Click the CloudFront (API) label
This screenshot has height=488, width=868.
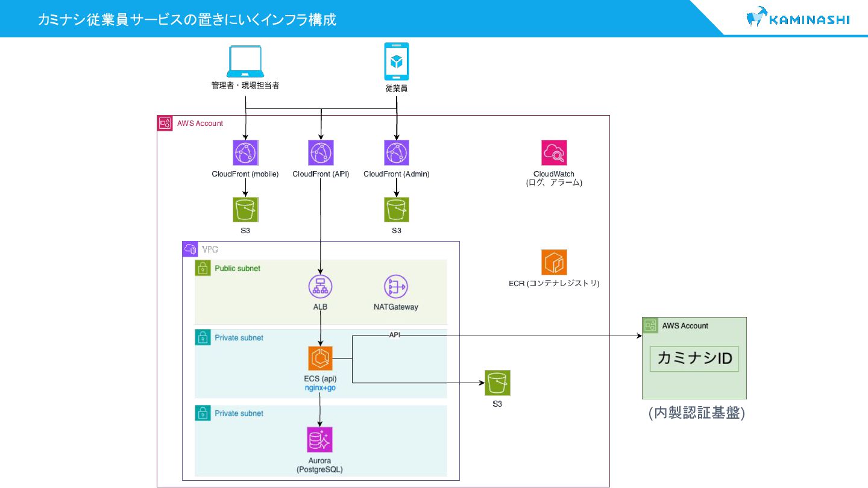[x=321, y=174]
